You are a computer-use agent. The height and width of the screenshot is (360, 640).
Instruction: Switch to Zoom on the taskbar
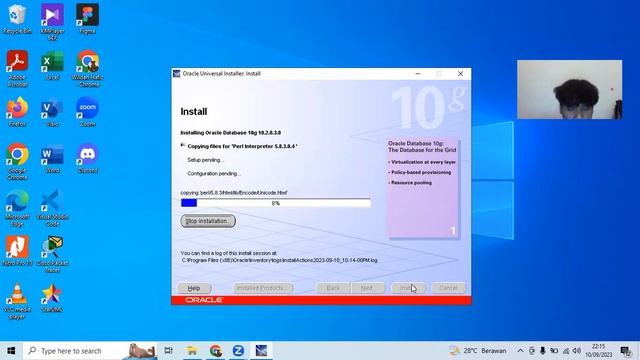click(238, 351)
